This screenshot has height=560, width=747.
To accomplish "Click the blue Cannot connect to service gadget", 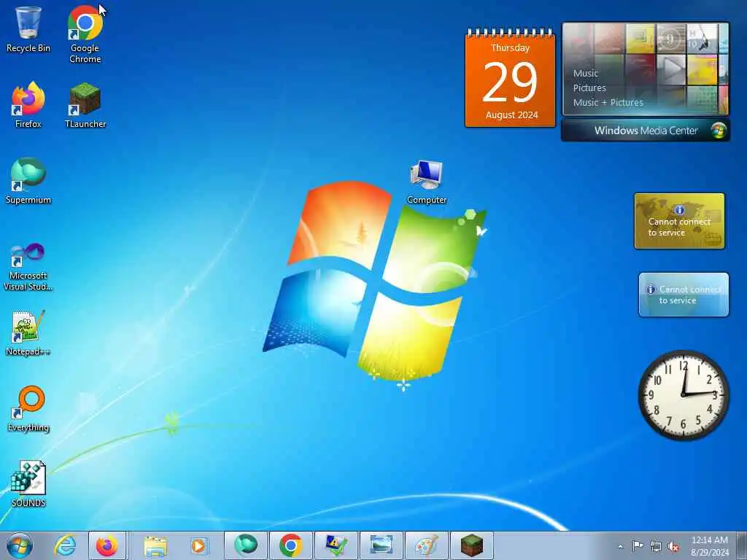I will coord(684,295).
